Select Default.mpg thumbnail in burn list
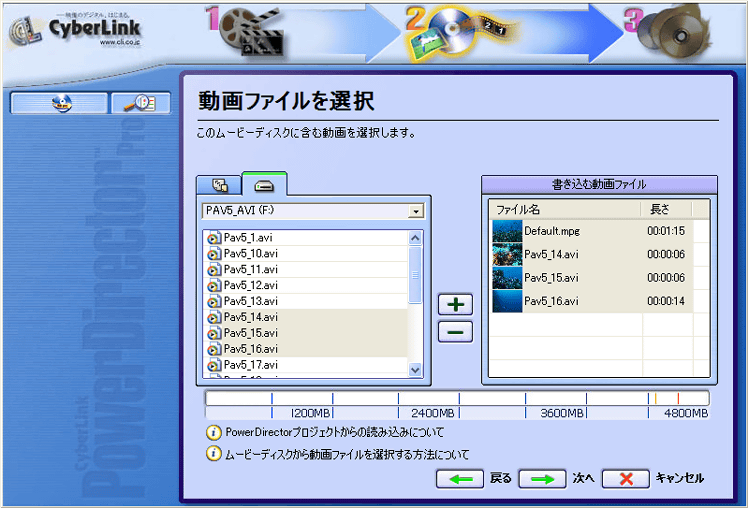 pos(507,231)
